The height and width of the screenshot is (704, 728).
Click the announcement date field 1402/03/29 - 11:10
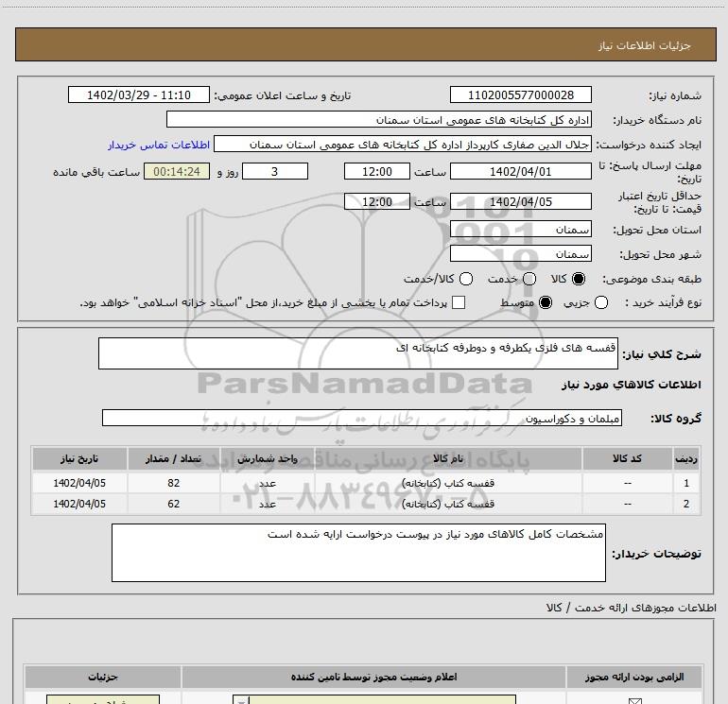point(139,94)
